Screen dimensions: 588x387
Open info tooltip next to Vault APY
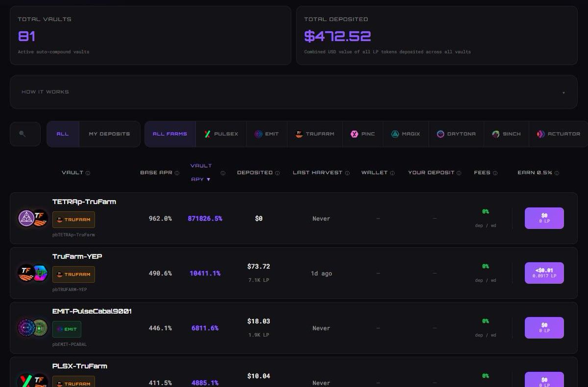tap(223, 173)
